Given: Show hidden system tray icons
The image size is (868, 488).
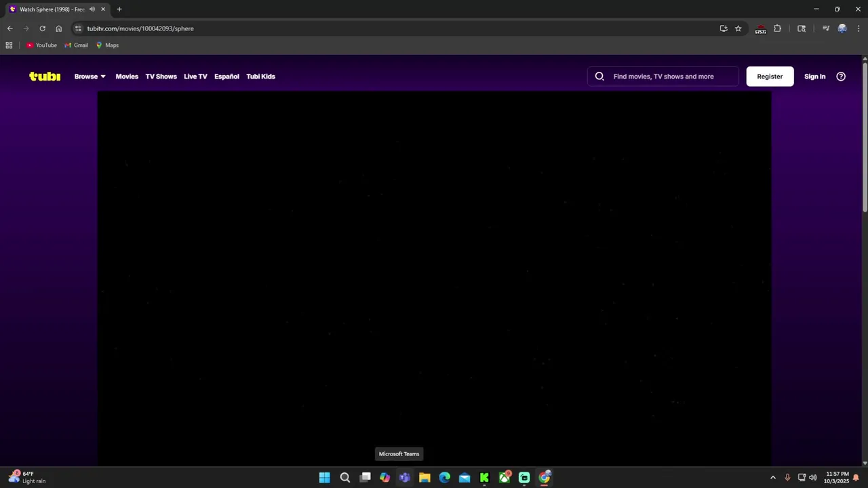Looking at the screenshot, I should click(x=772, y=478).
